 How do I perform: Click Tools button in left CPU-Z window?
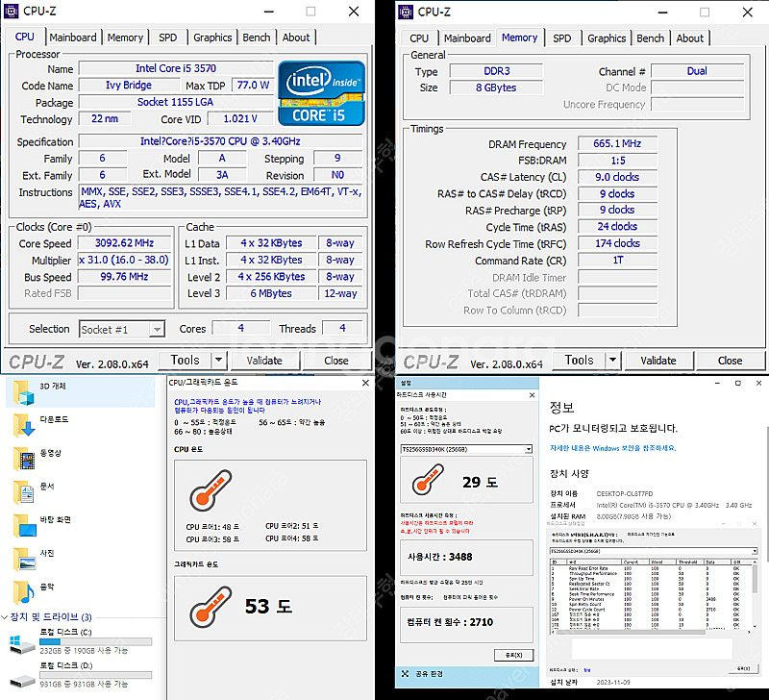click(x=185, y=360)
